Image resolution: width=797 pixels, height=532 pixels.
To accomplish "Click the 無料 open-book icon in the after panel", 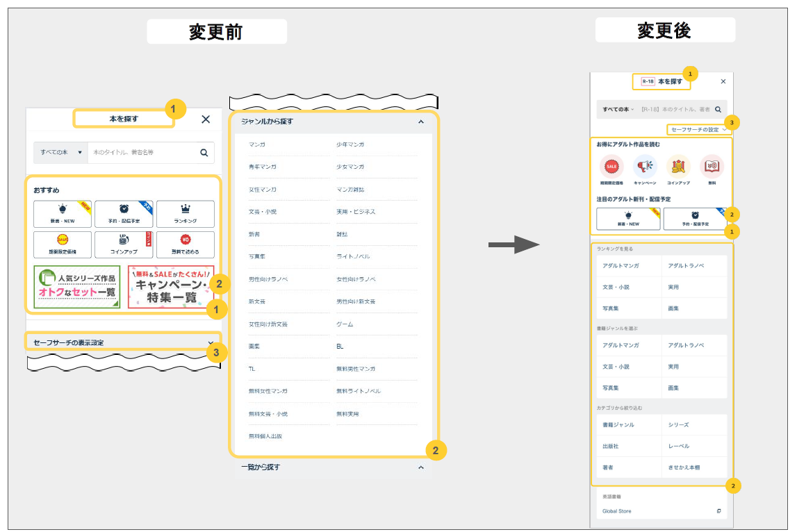I will pos(712,166).
